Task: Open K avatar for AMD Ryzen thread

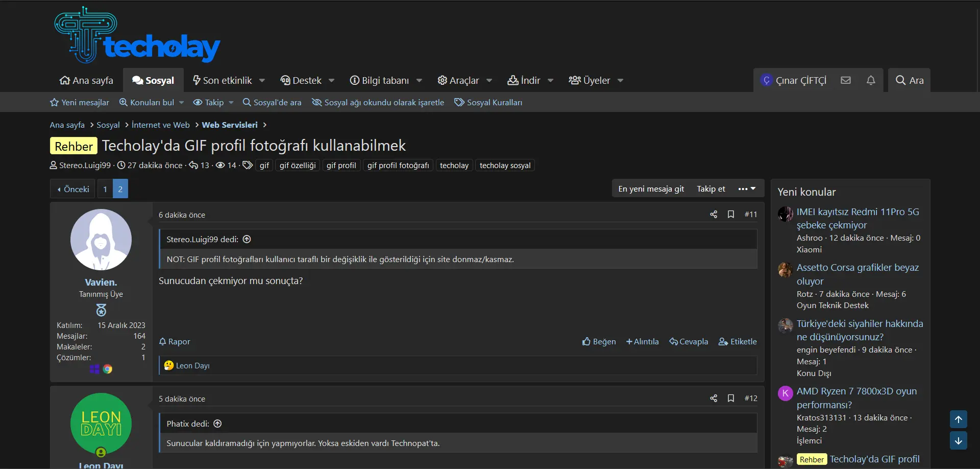Action: click(x=786, y=393)
